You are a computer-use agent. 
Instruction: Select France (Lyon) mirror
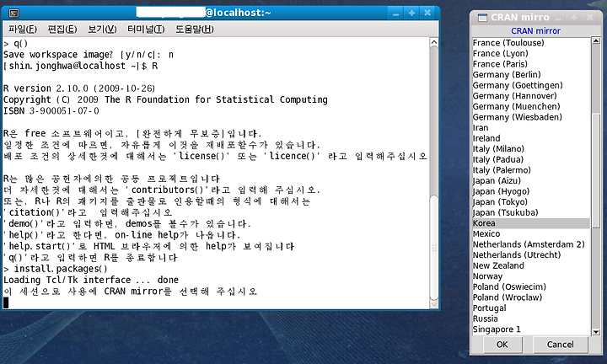(x=531, y=53)
